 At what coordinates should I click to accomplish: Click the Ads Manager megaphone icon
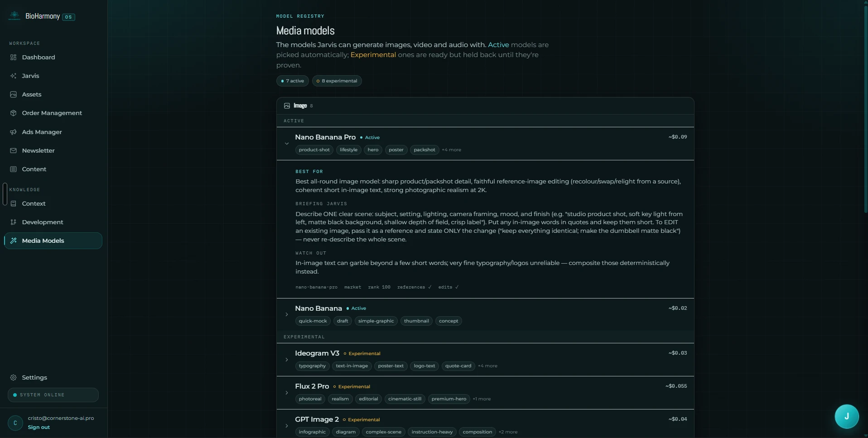click(x=13, y=132)
